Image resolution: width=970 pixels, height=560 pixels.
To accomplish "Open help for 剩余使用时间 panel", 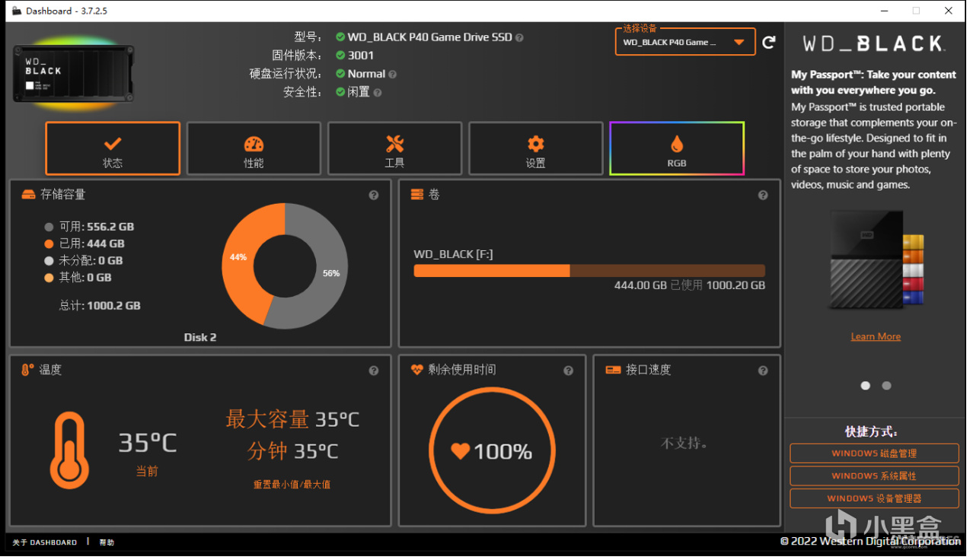I will (x=568, y=371).
